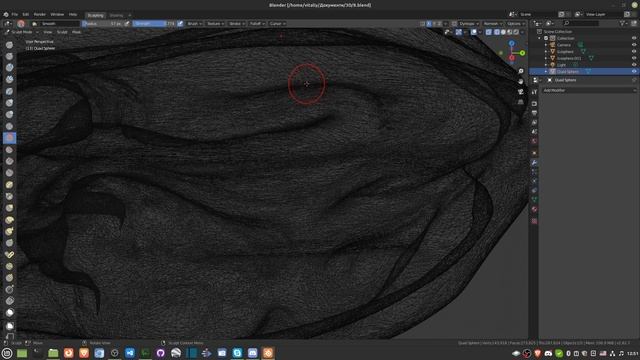Switch perspective/orthographic with grid icon
Image resolution: width=640 pixels, height=360 pixels.
tap(521, 102)
